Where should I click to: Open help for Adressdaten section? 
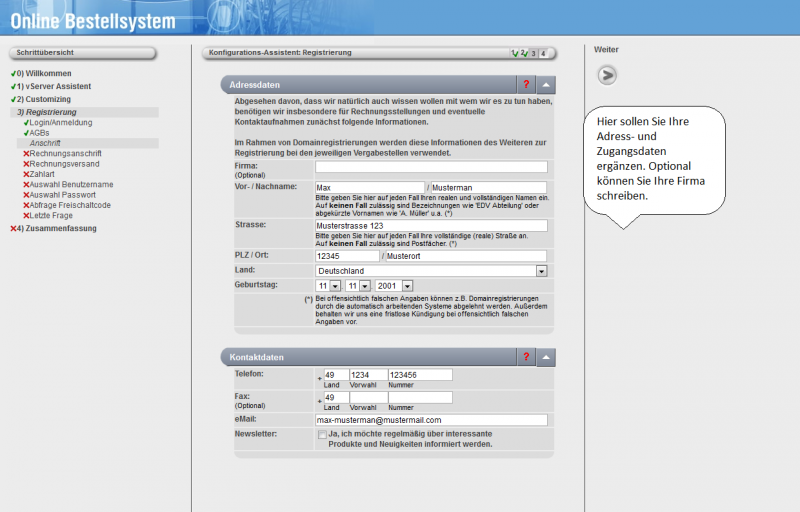click(x=526, y=85)
